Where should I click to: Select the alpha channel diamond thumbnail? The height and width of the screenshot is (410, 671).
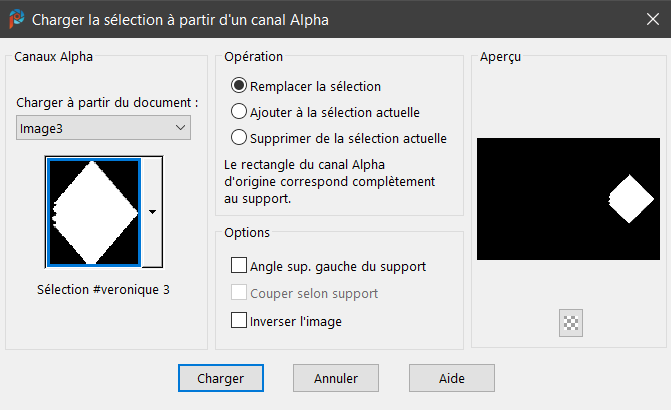pyautogui.click(x=93, y=212)
